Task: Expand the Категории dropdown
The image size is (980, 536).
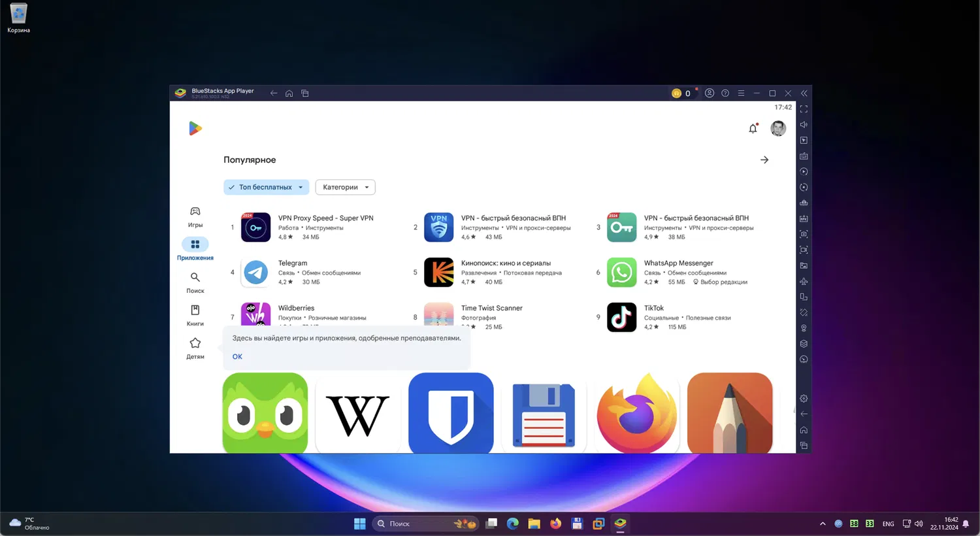Action: coord(345,188)
